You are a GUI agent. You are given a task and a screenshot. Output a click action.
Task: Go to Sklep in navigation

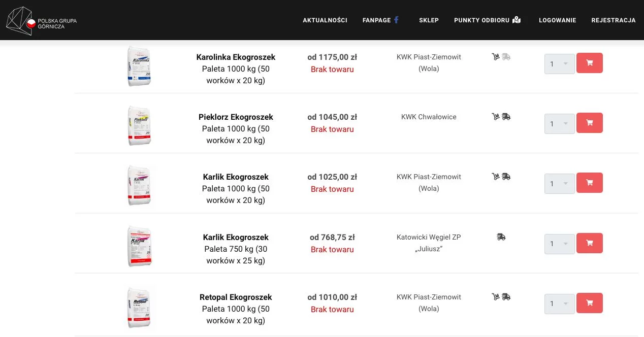(x=429, y=20)
